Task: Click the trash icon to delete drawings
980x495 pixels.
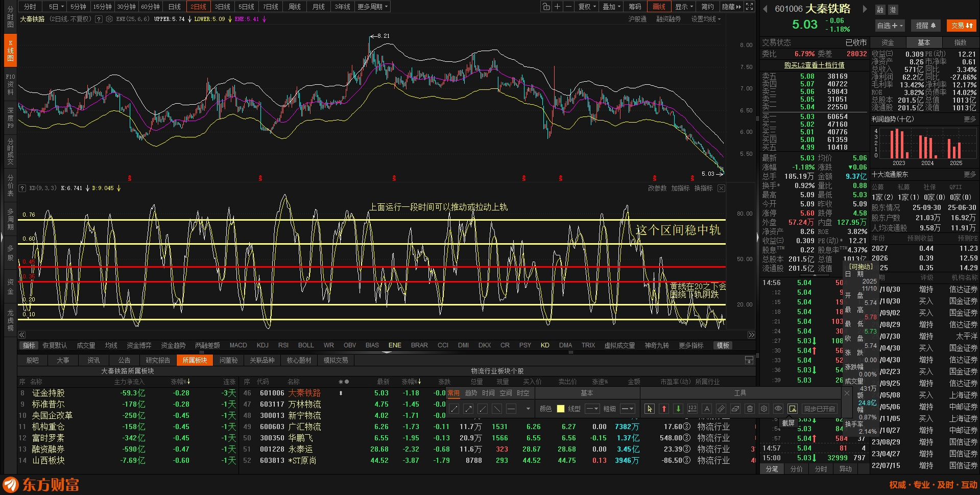Action: click(x=750, y=409)
